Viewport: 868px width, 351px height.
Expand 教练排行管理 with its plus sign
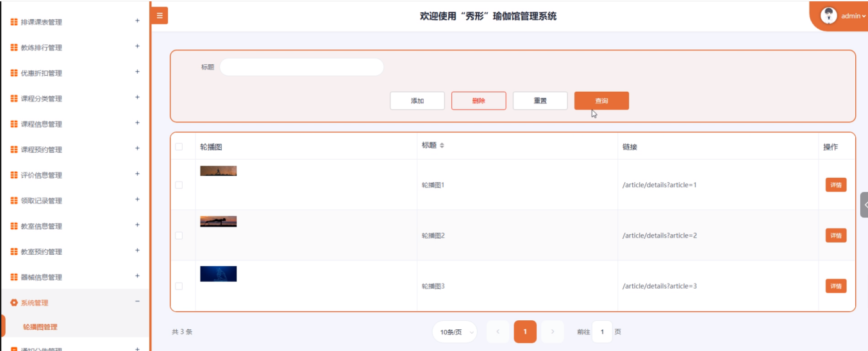pyautogui.click(x=137, y=46)
